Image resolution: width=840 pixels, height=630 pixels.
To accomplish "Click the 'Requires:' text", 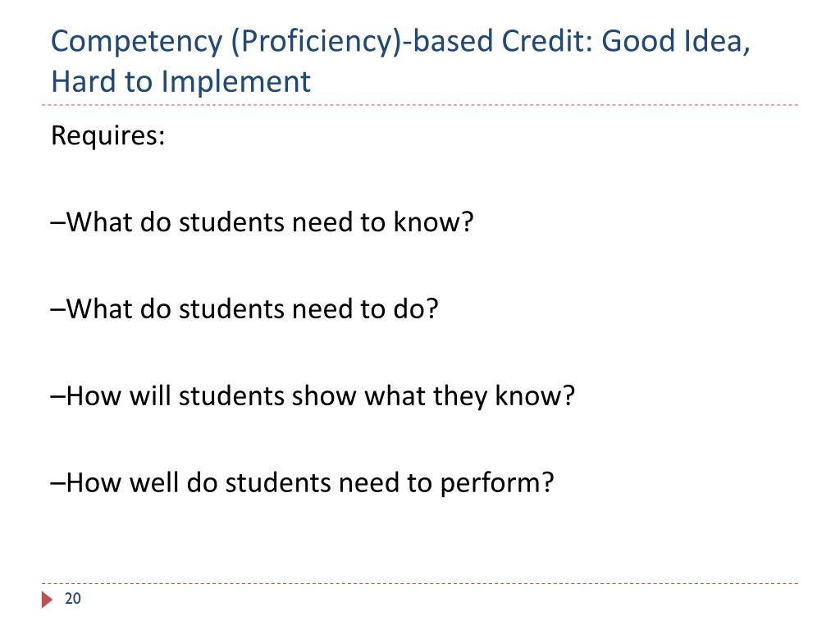I will point(107,135).
